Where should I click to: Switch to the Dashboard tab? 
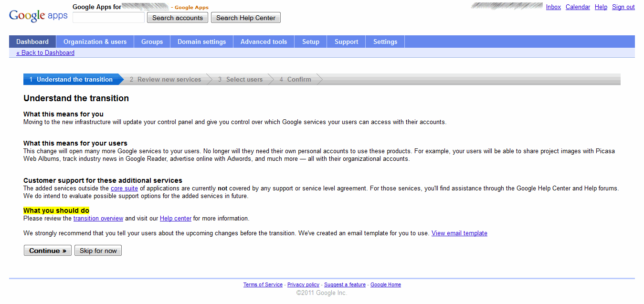coord(32,42)
